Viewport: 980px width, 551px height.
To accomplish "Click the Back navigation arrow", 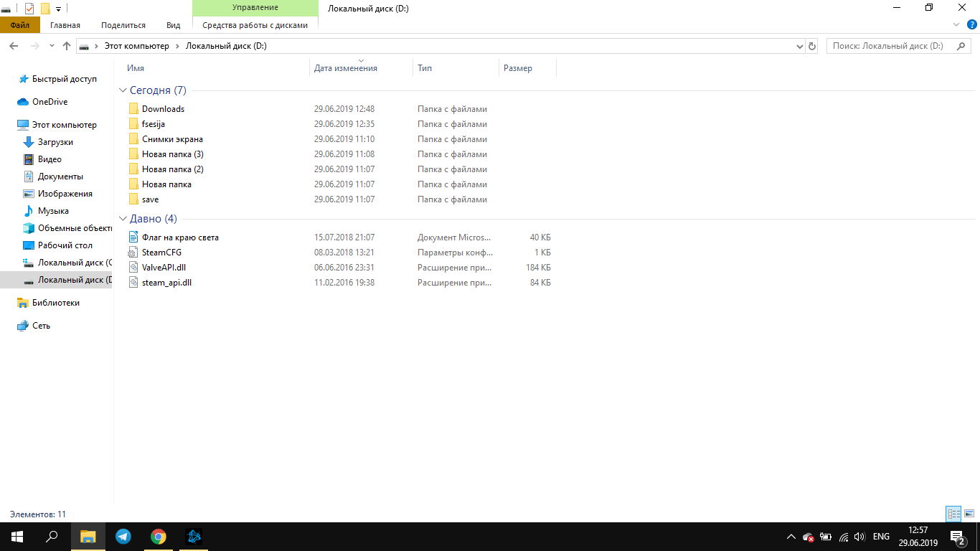I will tap(13, 46).
